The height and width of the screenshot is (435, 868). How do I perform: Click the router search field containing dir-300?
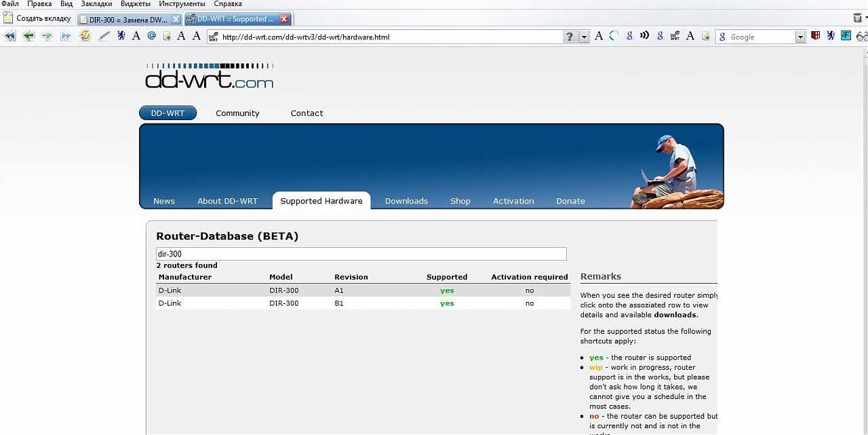click(x=361, y=254)
